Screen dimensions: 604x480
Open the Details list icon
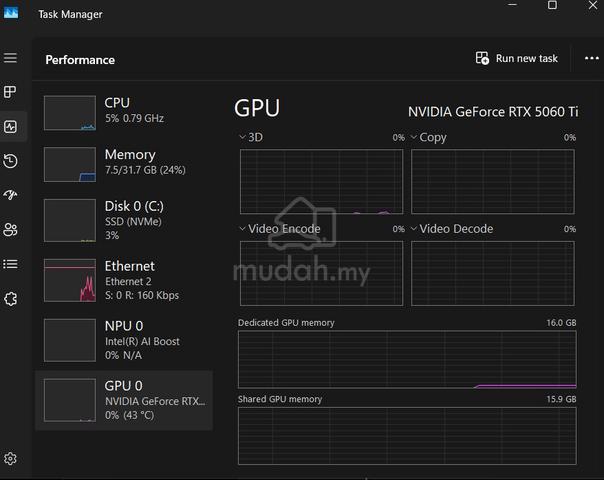point(10,264)
